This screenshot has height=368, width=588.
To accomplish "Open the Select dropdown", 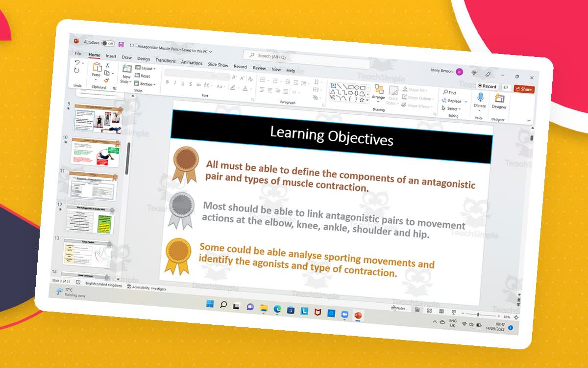I will [450, 108].
